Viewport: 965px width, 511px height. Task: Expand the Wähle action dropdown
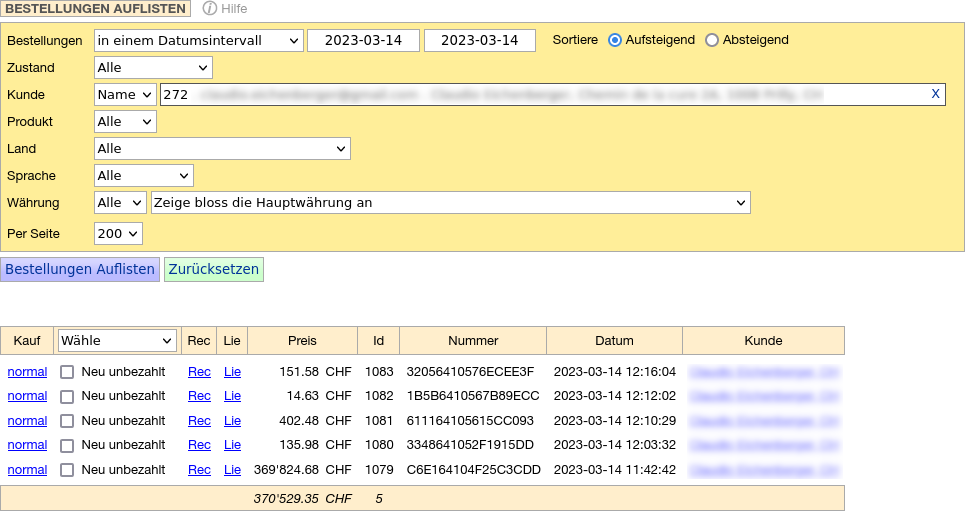tap(117, 340)
